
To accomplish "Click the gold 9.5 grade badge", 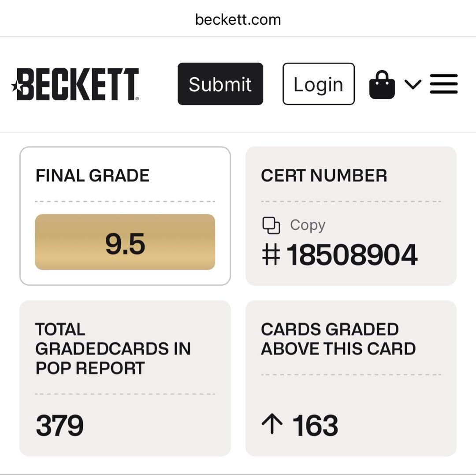I will coord(125,242).
